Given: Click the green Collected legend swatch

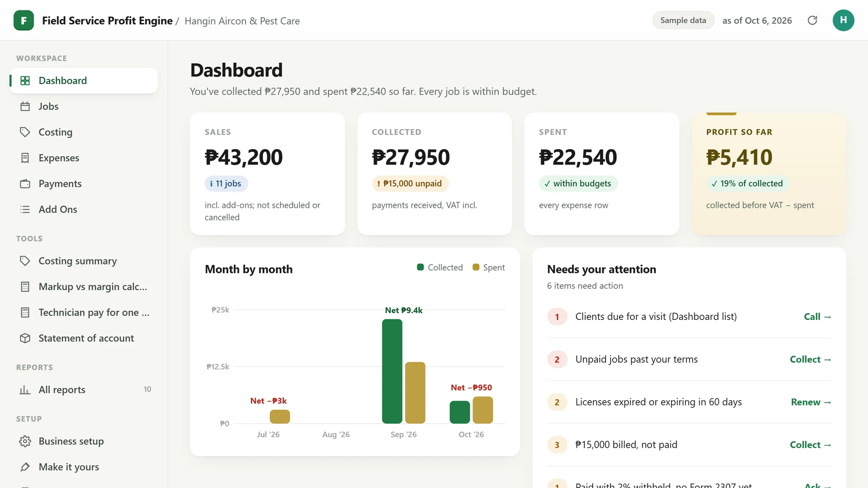Looking at the screenshot, I should point(420,267).
